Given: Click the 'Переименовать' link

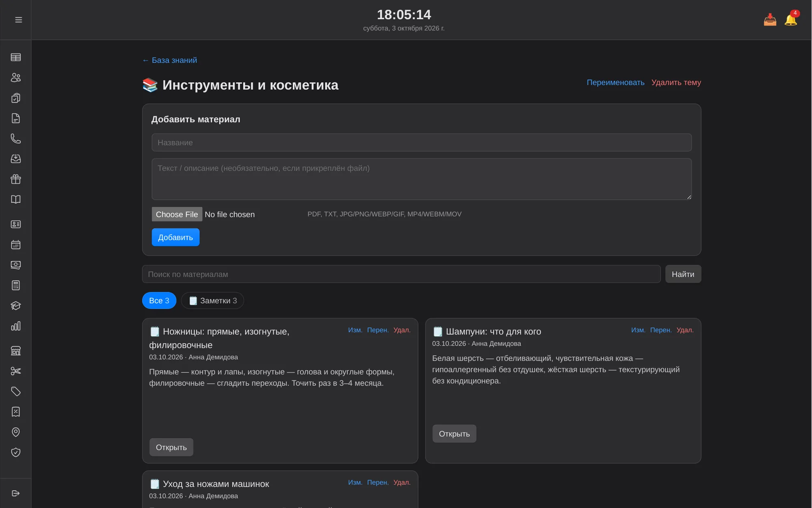Looking at the screenshot, I should coord(615,82).
